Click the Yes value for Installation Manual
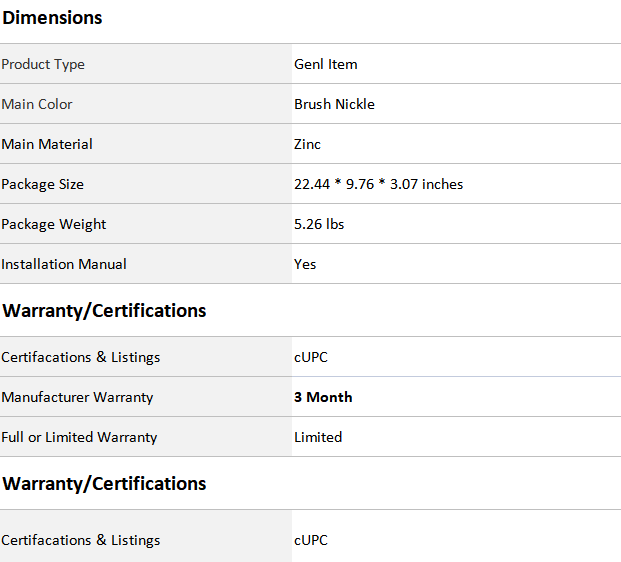This screenshot has height=562, width=621. (305, 264)
